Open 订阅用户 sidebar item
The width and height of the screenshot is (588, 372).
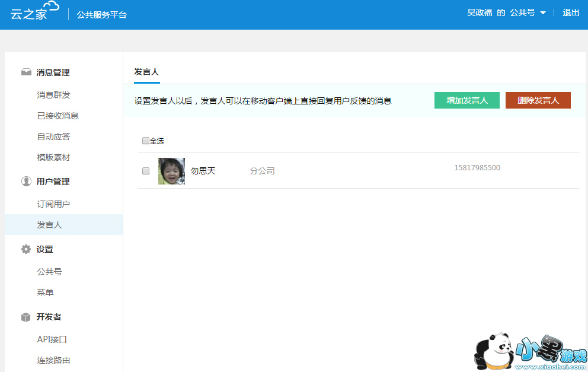pos(53,204)
